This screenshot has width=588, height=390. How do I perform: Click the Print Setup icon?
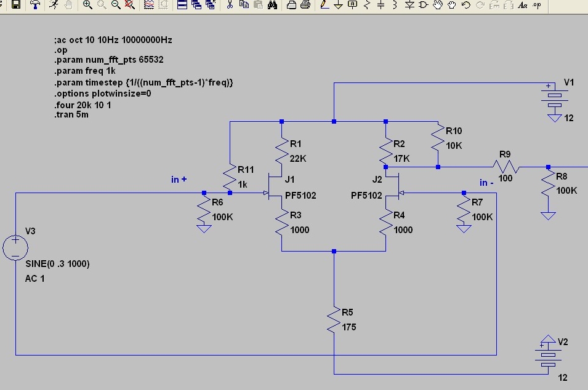click(x=291, y=4)
